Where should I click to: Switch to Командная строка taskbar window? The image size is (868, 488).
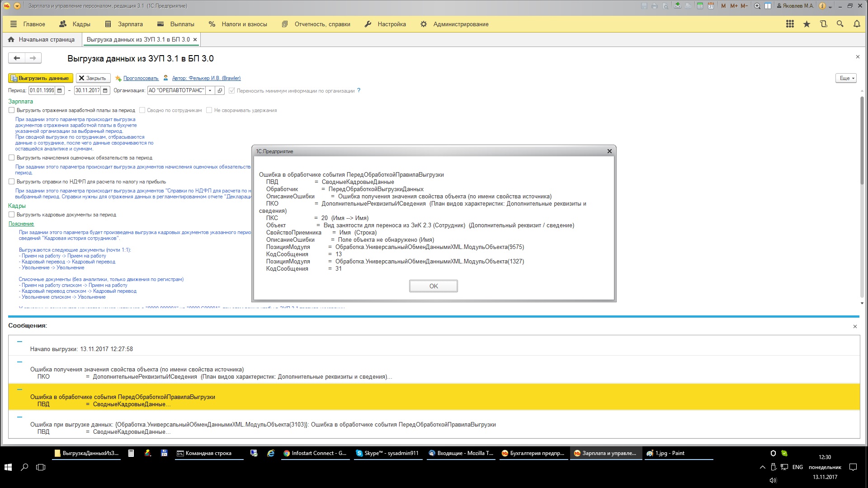coord(209,453)
